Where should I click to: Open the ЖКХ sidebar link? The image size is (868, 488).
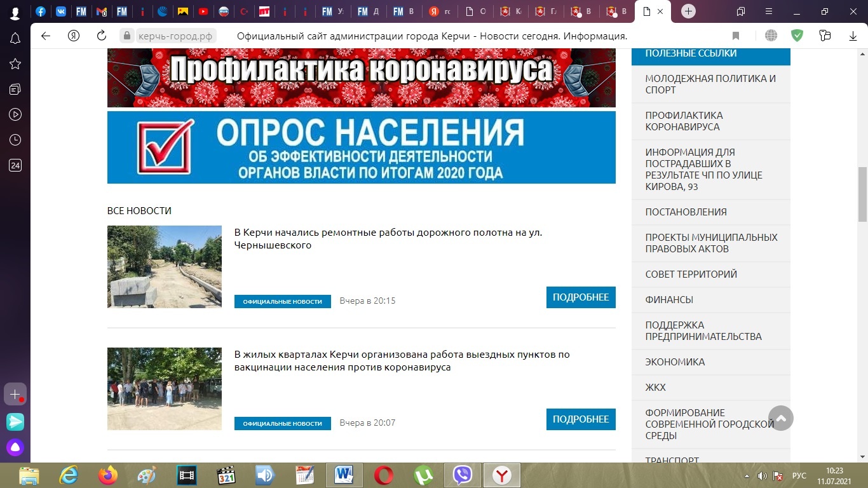(656, 388)
